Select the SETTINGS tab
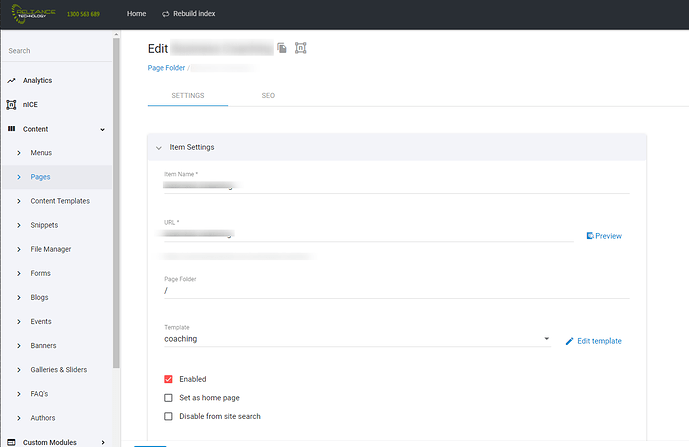Image resolution: width=689 pixels, height=447 pixels. (x=188, y=95)
